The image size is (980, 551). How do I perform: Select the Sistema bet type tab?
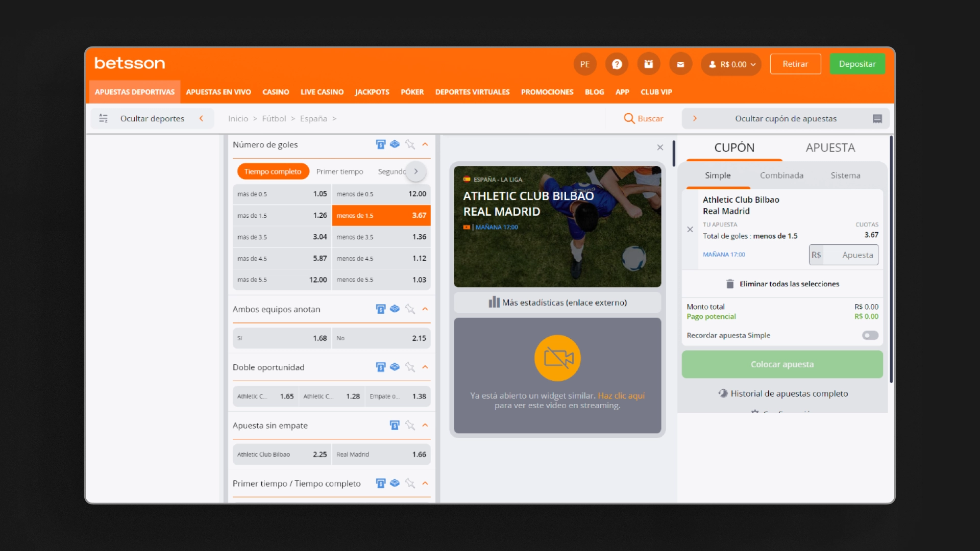(845, 176)
